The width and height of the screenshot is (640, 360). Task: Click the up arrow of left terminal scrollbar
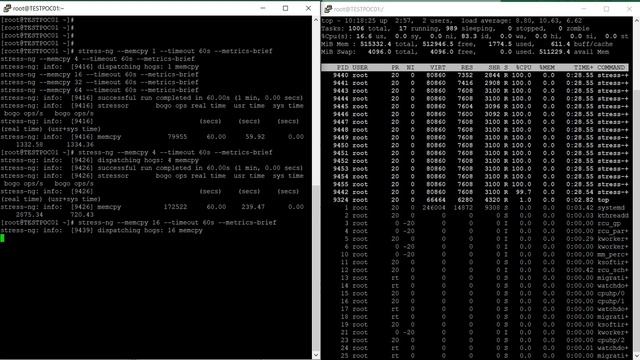coord(316,20)
